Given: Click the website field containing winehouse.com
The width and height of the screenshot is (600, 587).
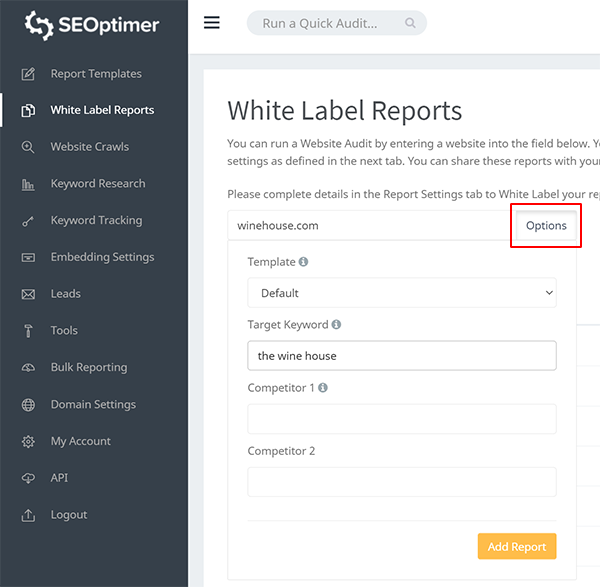Looking at the screenshot, I should coord(372,225).
